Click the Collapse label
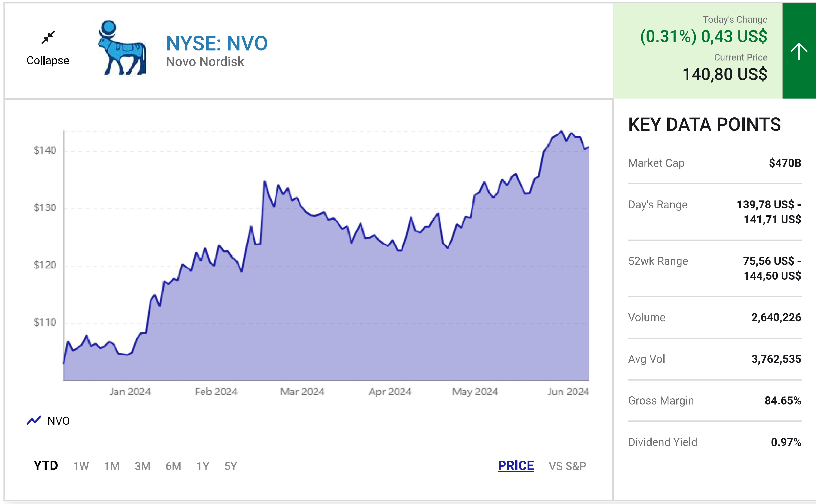This screenshot has height=504, width=816. (48, 61)
